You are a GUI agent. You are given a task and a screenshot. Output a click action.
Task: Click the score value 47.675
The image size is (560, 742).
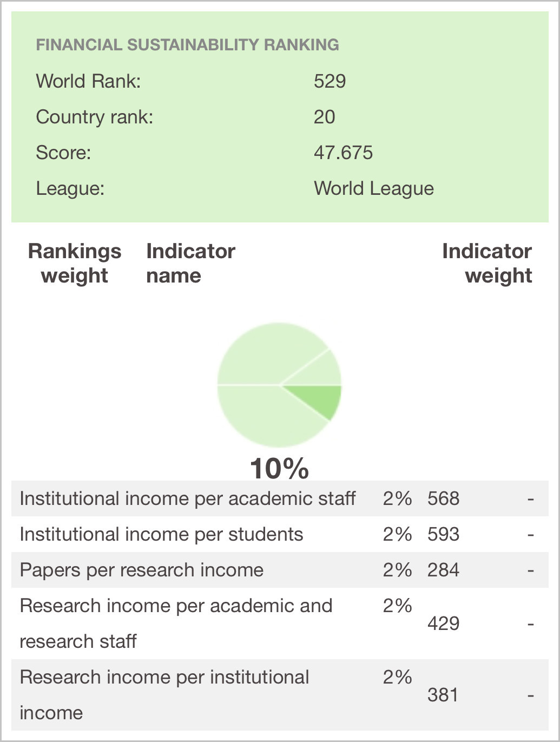[343, 153]
